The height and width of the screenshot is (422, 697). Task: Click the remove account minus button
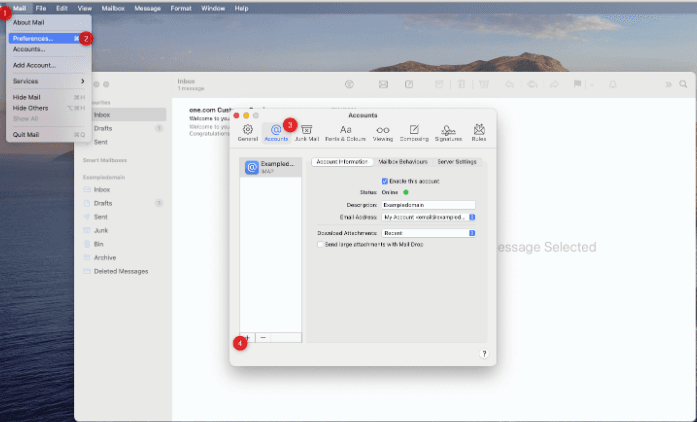262,338
